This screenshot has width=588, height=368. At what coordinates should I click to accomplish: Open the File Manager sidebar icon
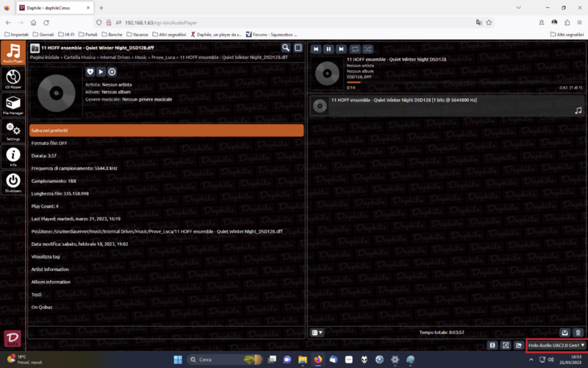coord(12,106)
